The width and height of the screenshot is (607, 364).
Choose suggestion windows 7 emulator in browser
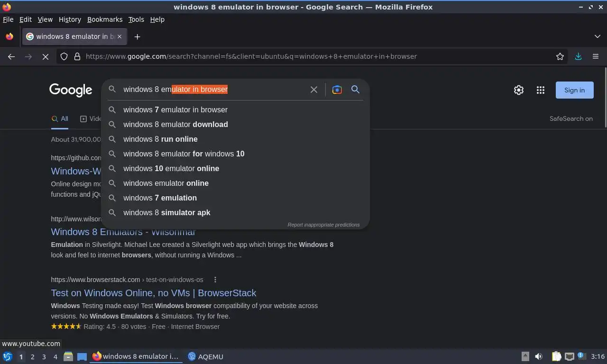pyautogui.click(x=235, y=109)
